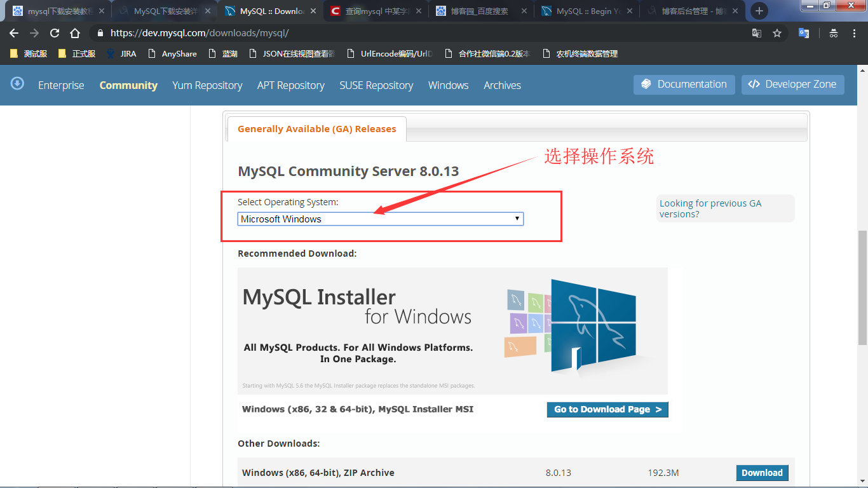Close the 'MySQL下载安装详' tab
This screenshot has height=488, width=868.
207,11
